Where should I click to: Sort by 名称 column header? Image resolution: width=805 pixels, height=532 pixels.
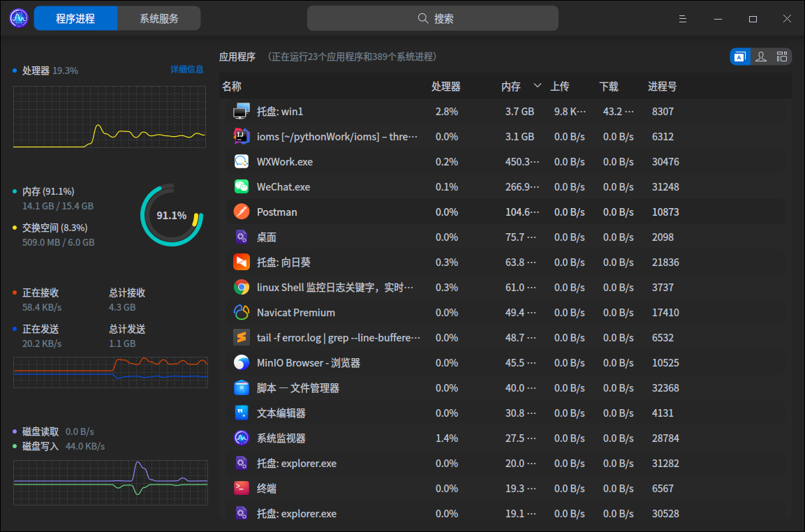coord(232,87)
